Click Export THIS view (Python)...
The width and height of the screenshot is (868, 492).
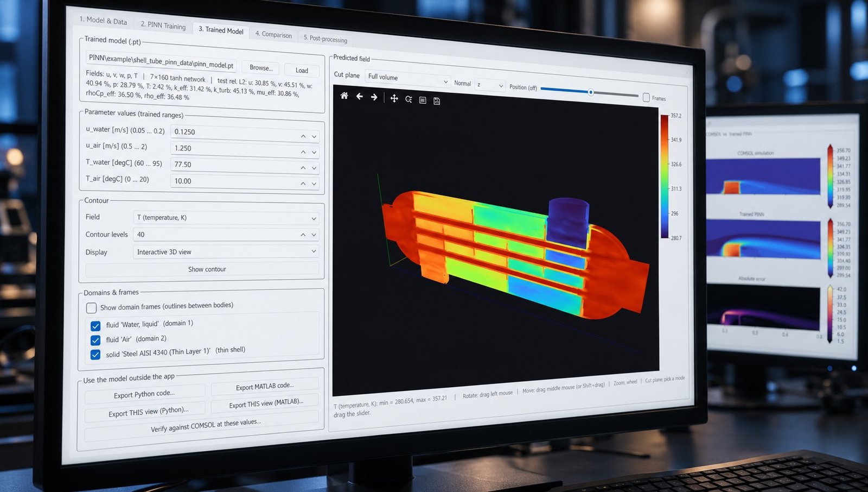(144, 412)
